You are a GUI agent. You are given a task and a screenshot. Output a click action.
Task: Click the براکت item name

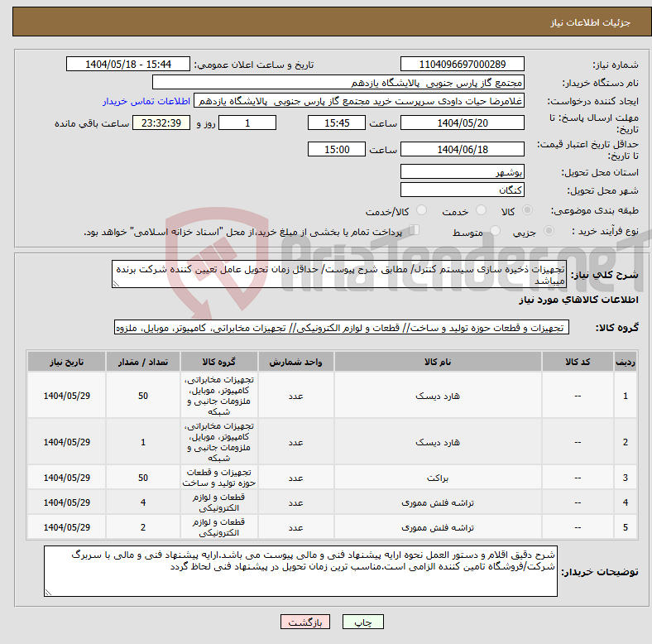click(x=438, y=478)
